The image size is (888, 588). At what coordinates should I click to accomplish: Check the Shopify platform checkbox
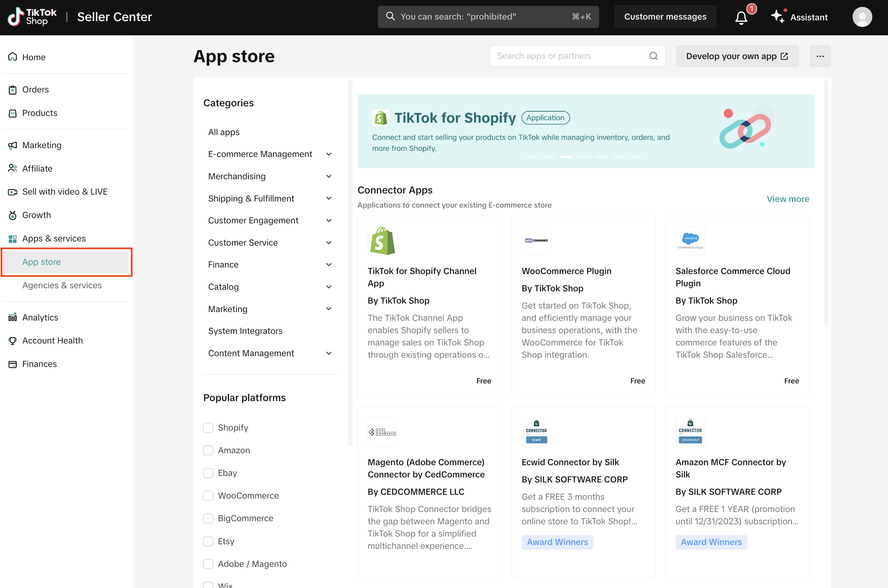coord(208,428)
